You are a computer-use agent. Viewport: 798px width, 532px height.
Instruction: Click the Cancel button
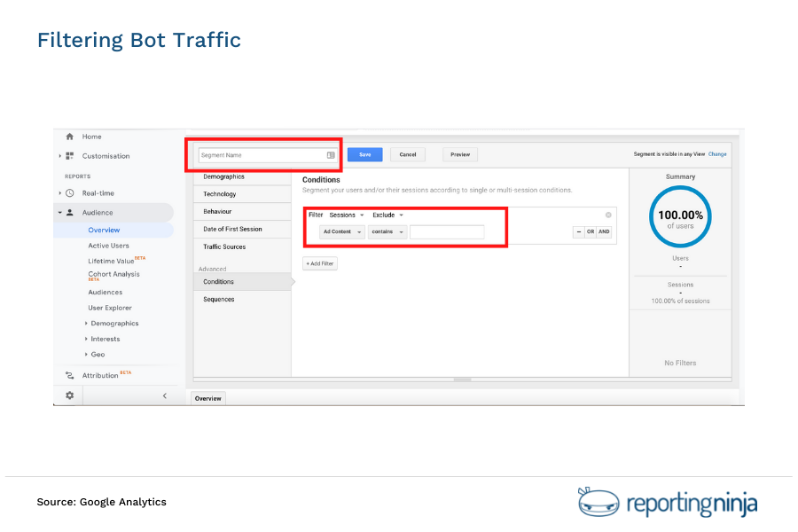tap(408, 154)
